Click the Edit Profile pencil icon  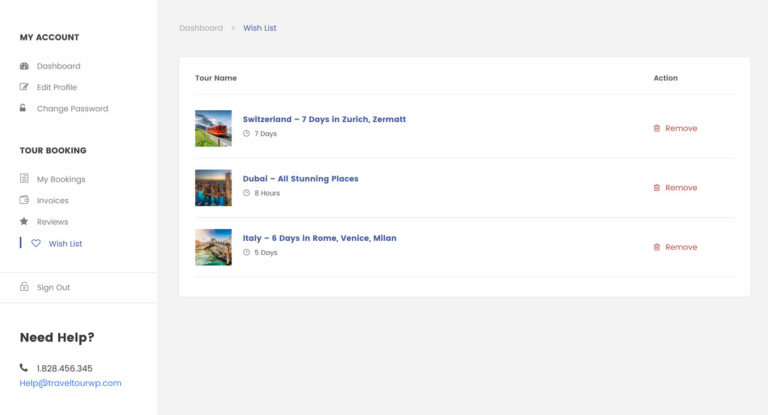[24, 87]
